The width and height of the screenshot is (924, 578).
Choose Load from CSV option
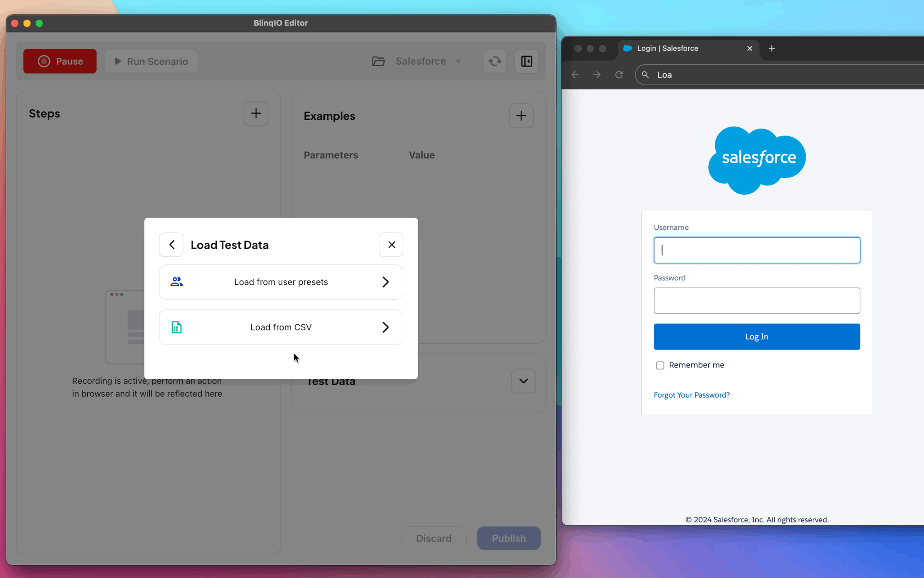point(281,327)
